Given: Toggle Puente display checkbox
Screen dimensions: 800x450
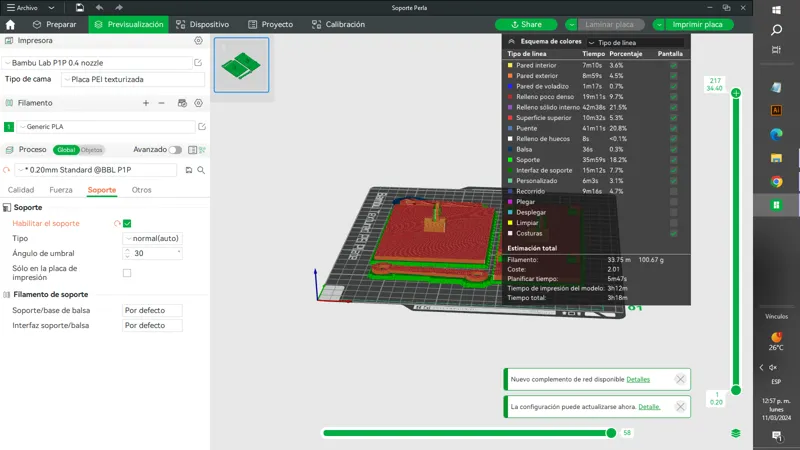Looking at the screenshot, I should coord(673,128).
